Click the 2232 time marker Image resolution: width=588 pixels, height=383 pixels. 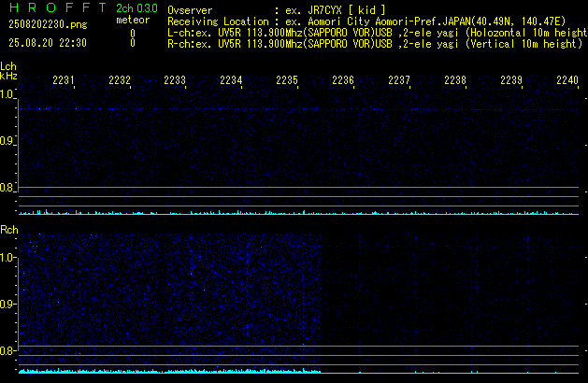click(120, 80)
